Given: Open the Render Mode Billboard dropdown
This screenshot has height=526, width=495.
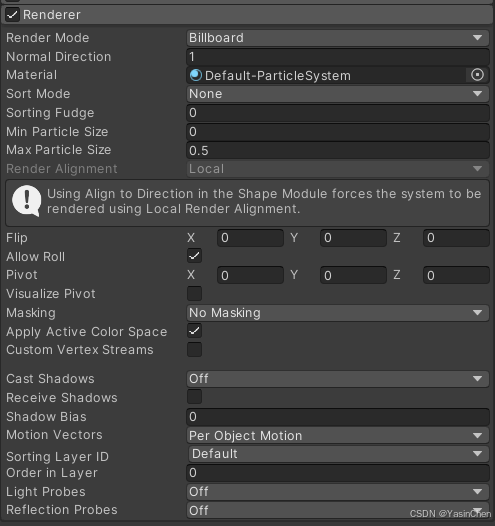Looking at the screenshot, I should click(x=338, y=38).
